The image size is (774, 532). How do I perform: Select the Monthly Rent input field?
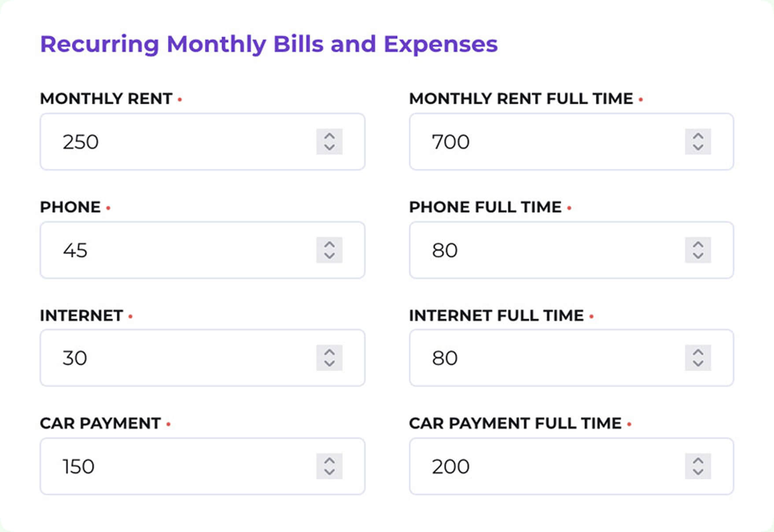point(176,141)
